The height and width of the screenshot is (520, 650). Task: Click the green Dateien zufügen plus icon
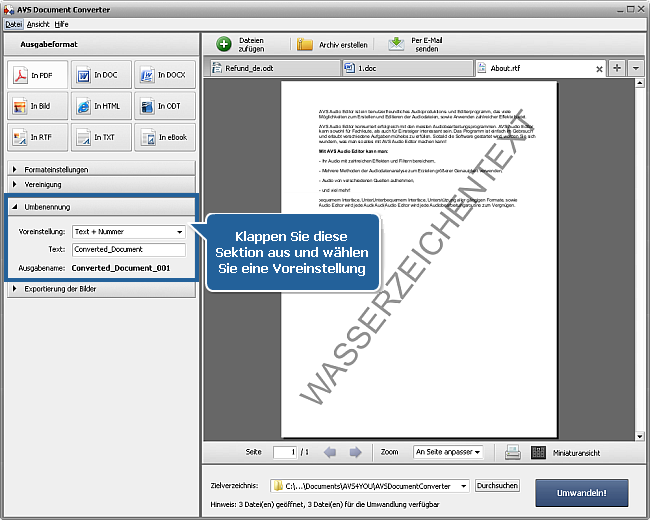pos(224,44)
